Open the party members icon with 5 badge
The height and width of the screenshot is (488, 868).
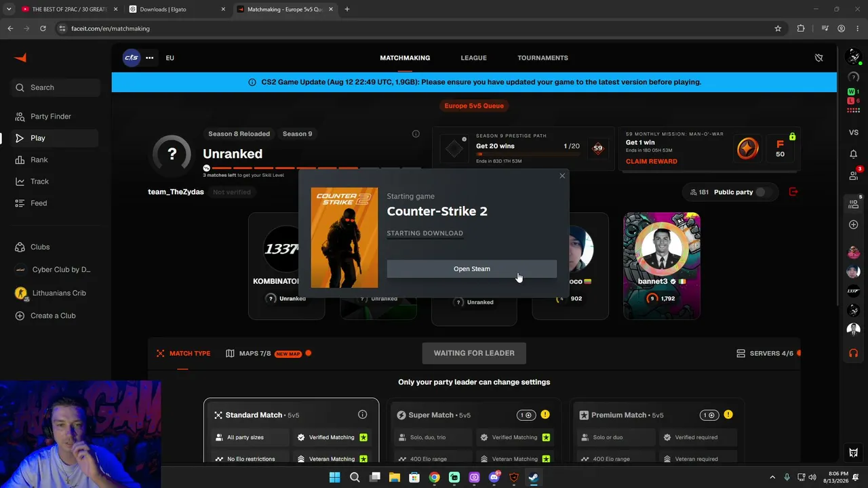point(854,203)
